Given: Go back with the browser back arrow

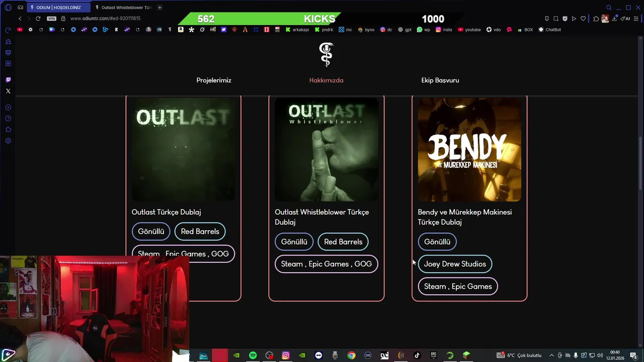Looking at the screenshot, I should [20, 19].
